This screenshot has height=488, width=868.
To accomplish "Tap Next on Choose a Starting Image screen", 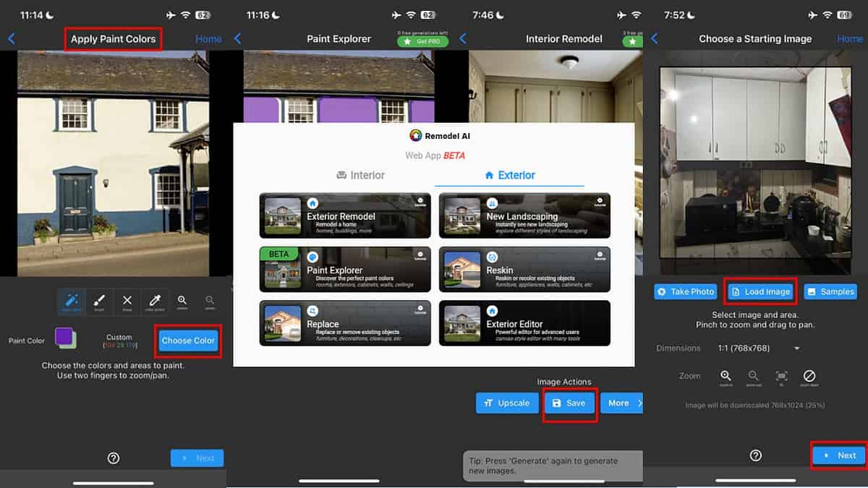I will pos(839,455).
